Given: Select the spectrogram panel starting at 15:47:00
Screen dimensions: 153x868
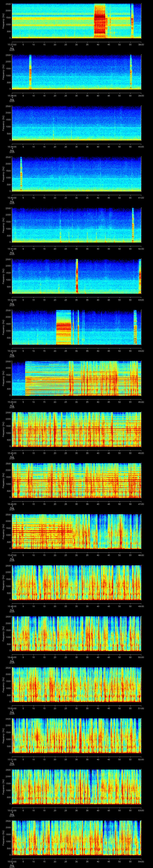Looking at the screenshot, I should pyautogui.click(x=77, y=531).
